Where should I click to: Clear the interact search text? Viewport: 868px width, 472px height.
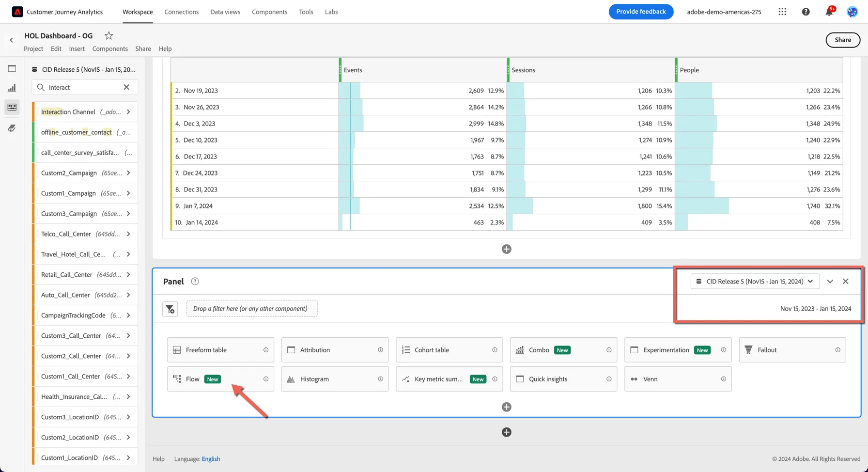tap(126, 87)
